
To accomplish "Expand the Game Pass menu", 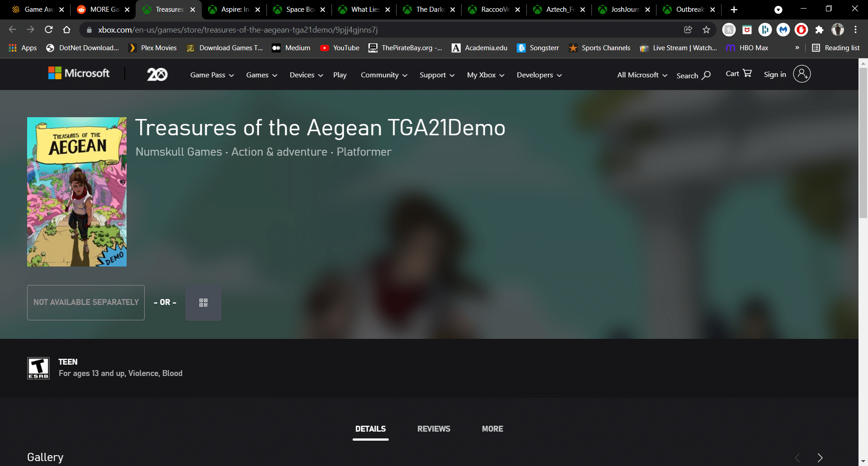I will click(x=212, y=75).
